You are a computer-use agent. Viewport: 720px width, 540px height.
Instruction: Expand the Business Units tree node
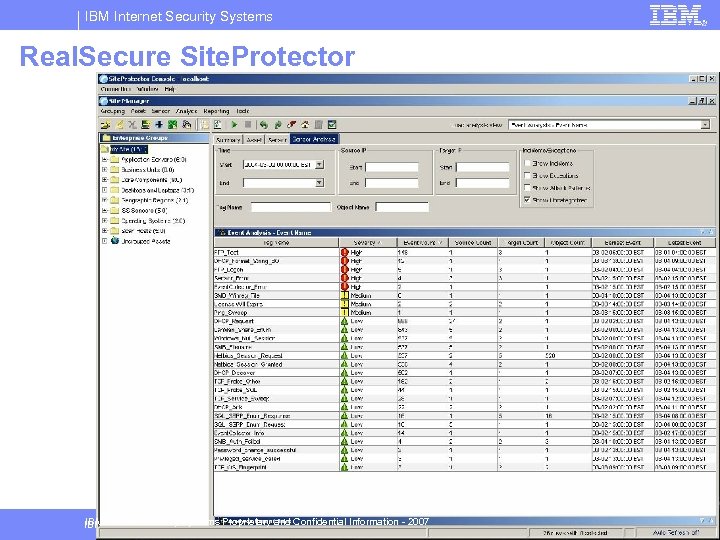click(105, 169)
